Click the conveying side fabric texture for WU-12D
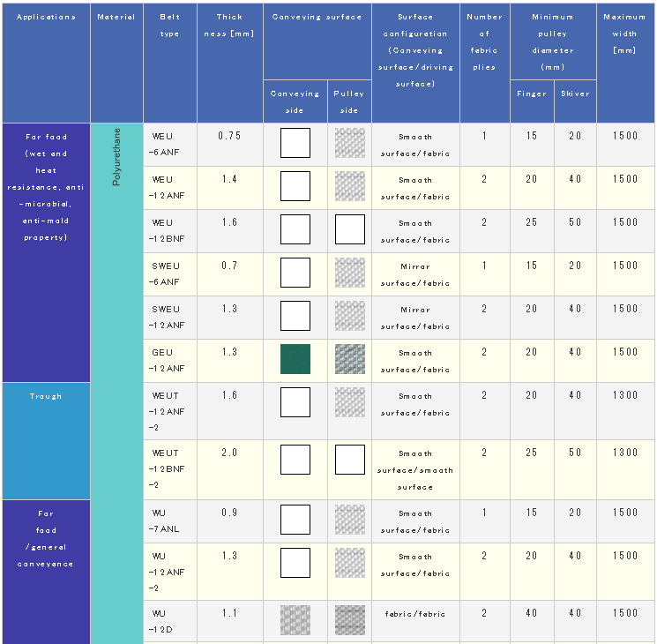 [x=295, y=620]
